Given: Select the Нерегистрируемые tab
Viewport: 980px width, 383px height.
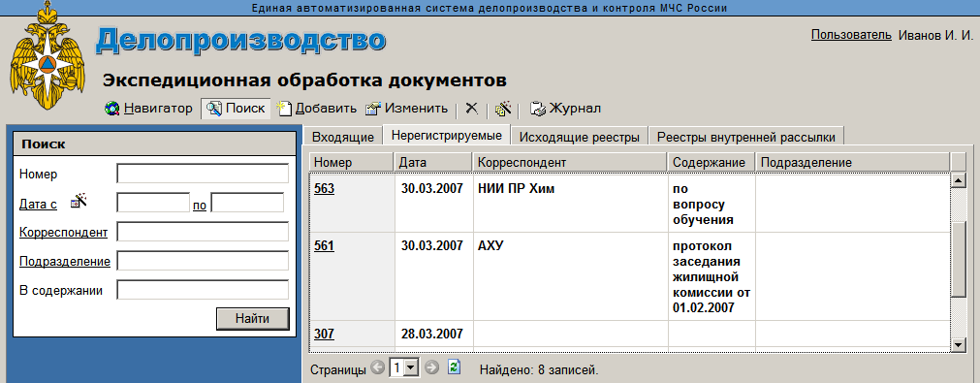Looking at the screenshot, I should pyautogui.click(x=447, y=136).
